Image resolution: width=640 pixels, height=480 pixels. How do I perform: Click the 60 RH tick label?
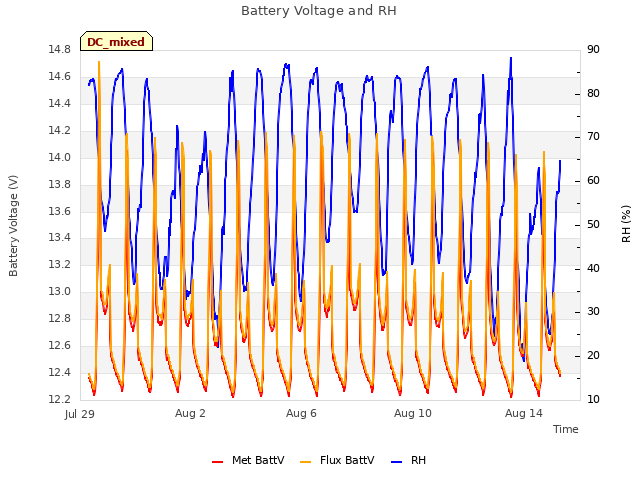tap(593, 181)
